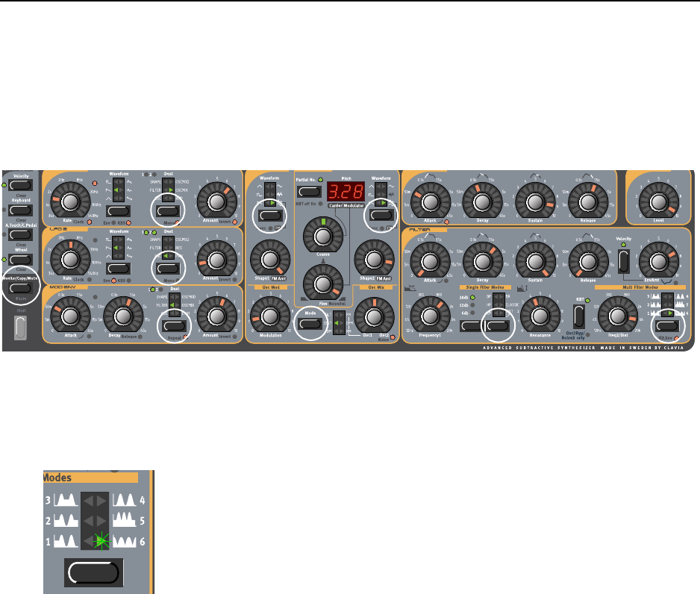Viewport: 700px width, 594px height.
Task: Click the Wheel morph button
Action: coord(21,260)
